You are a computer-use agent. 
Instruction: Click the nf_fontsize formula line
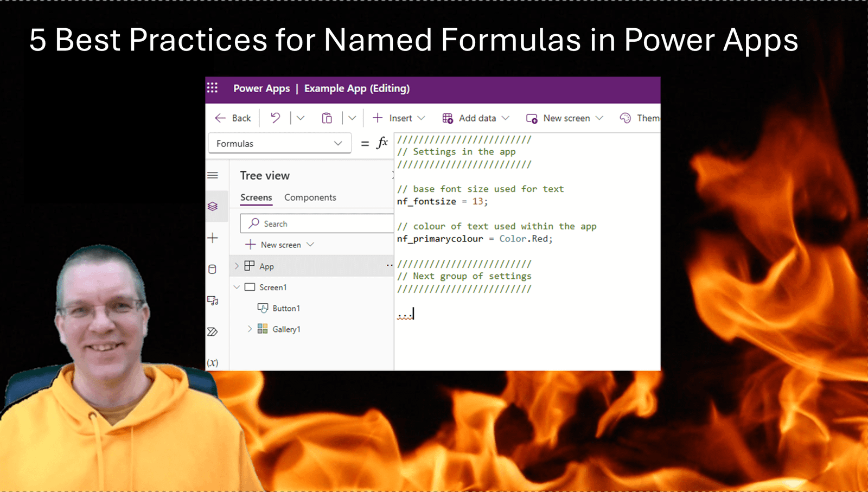442,201
